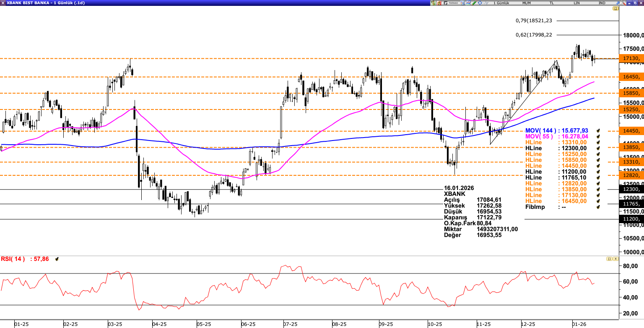
Task: Toggle the RSI(14) indicator checkmark
Action: (57, 259)
